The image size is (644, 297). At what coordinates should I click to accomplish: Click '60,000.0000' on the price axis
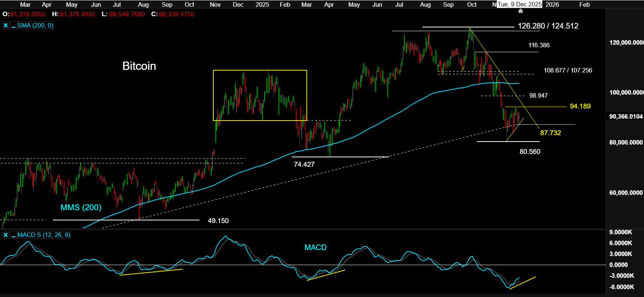pyautogui.click(x=626, y=193)
